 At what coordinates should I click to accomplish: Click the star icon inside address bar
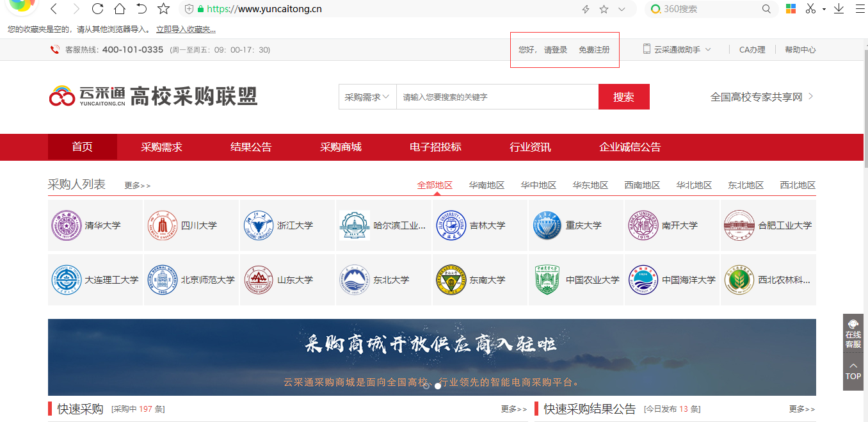tap(604, 9)
